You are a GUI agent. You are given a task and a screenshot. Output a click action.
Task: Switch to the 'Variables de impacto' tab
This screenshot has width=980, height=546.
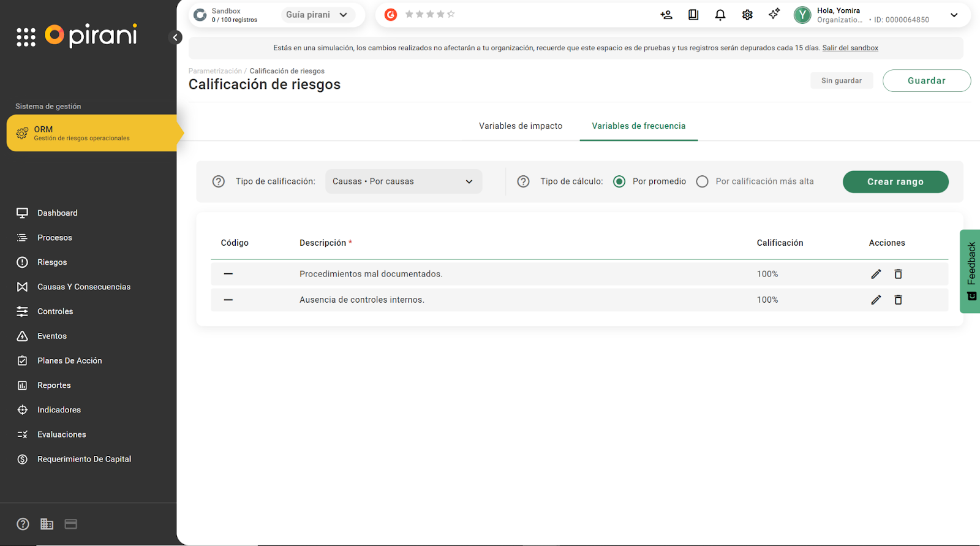coord(521,126)
